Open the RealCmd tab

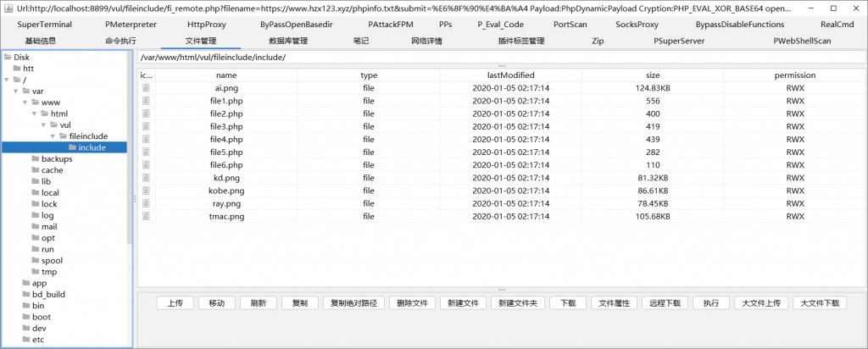pyautogui.click(x=837, y=25)
